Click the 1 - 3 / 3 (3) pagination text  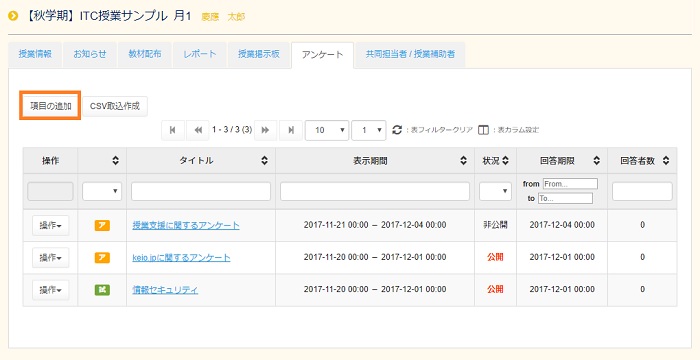(x=232, y=130)
